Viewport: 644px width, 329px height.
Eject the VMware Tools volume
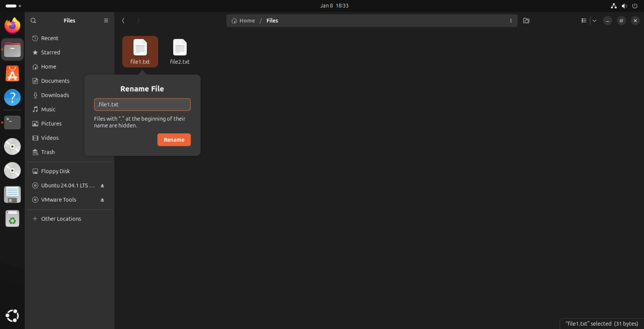point(102,199)
